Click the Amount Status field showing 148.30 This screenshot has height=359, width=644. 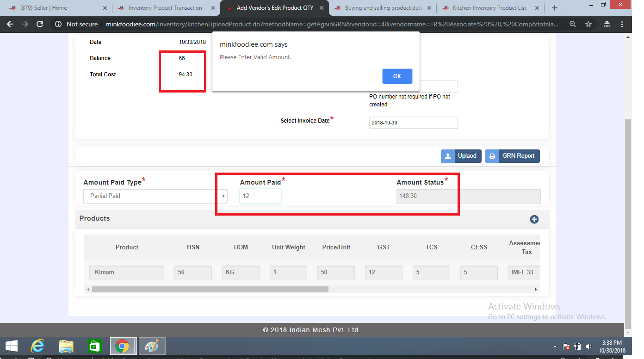click(468, 196)
